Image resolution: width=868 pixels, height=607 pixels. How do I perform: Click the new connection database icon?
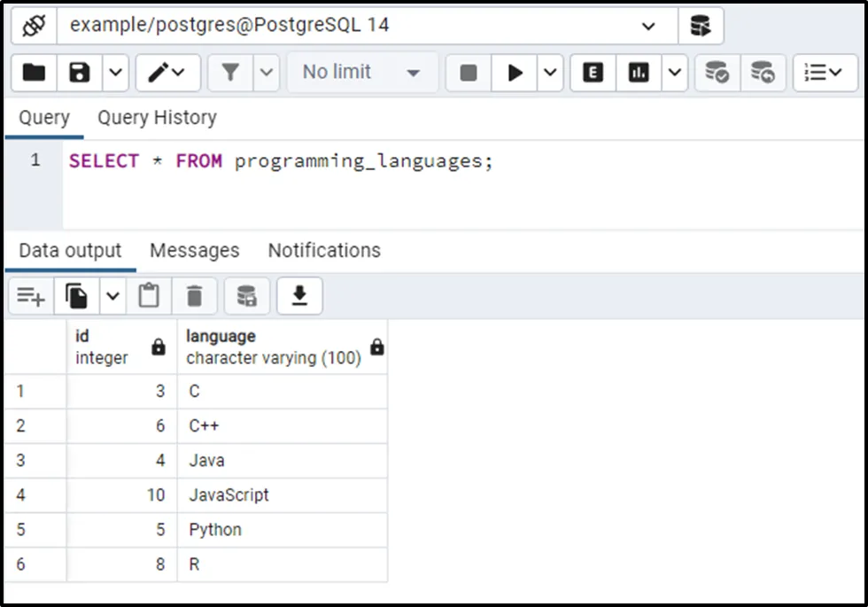[701, 26]
